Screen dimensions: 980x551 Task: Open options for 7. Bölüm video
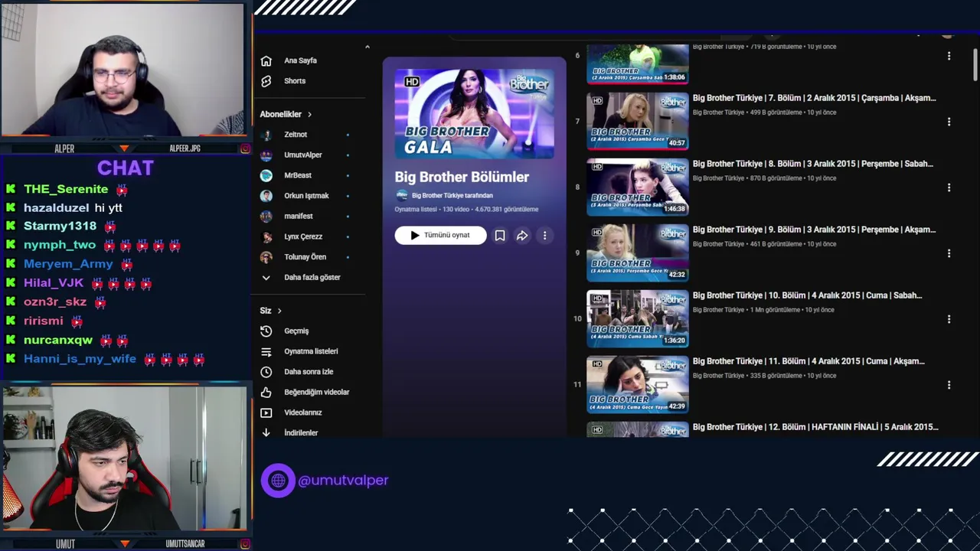click(949, 122)
